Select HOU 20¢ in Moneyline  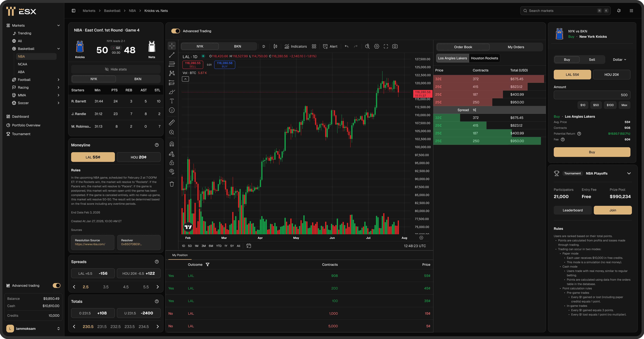[139, 157]
